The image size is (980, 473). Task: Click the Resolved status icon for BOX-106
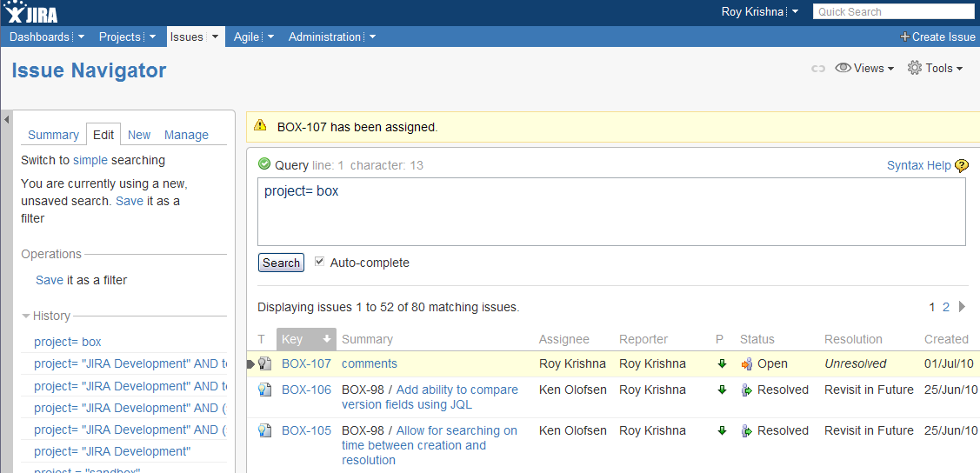click(x=747, y=390)
